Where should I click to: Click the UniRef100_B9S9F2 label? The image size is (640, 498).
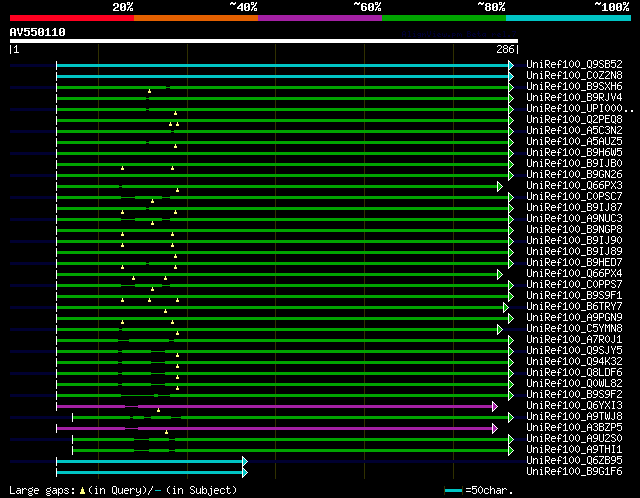point(574,395)
